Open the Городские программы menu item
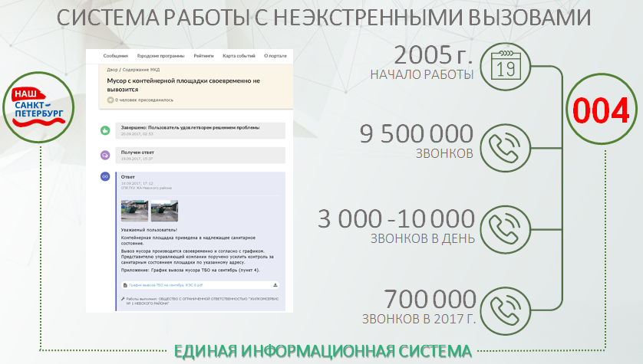643x364 pixels. pos(160,56)
